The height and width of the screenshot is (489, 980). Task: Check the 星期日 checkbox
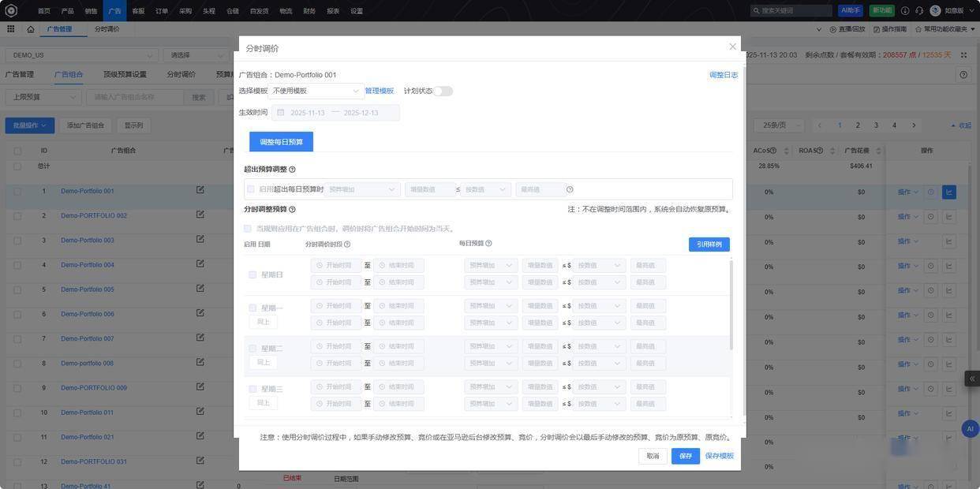click(252, 274)
